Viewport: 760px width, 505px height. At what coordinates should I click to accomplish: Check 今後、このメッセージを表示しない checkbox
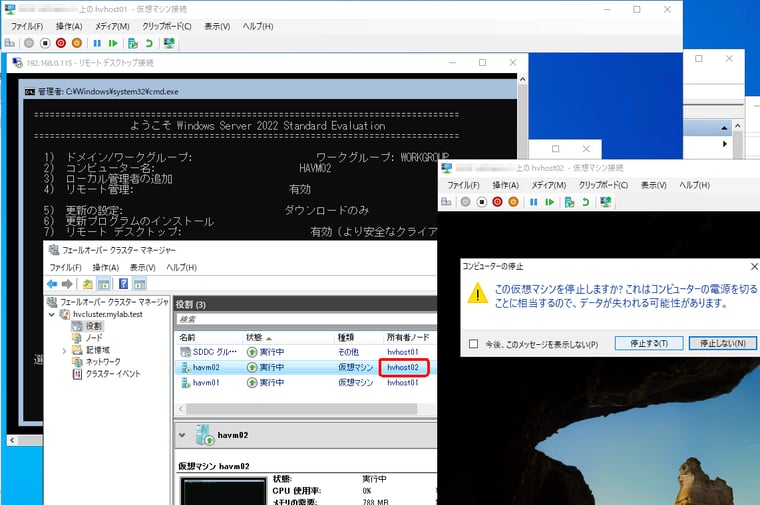474,344
